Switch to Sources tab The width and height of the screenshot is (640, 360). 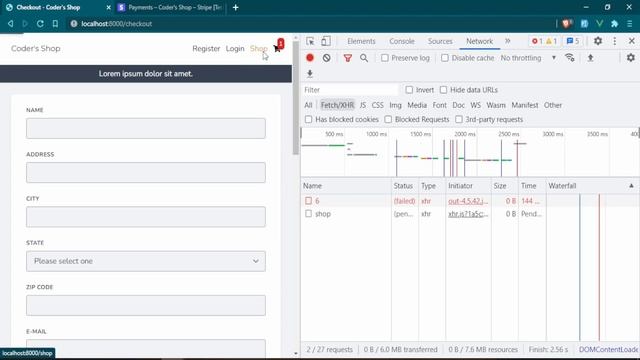pos(440,41)
